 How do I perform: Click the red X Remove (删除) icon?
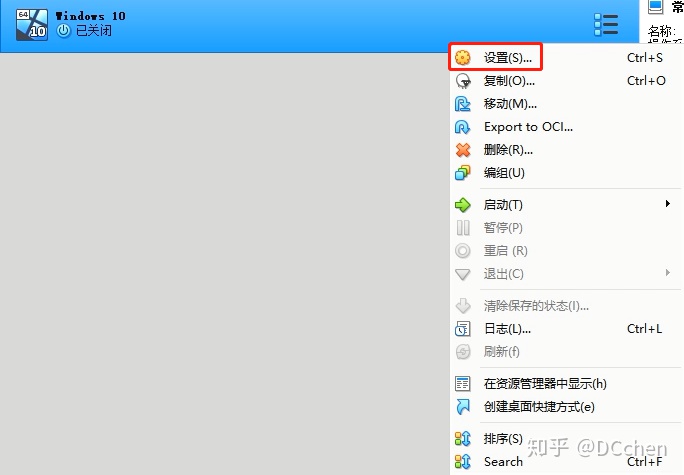point(462,150)
